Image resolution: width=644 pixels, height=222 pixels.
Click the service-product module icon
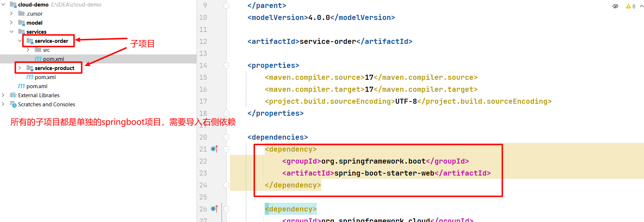(x=30, y=68)
